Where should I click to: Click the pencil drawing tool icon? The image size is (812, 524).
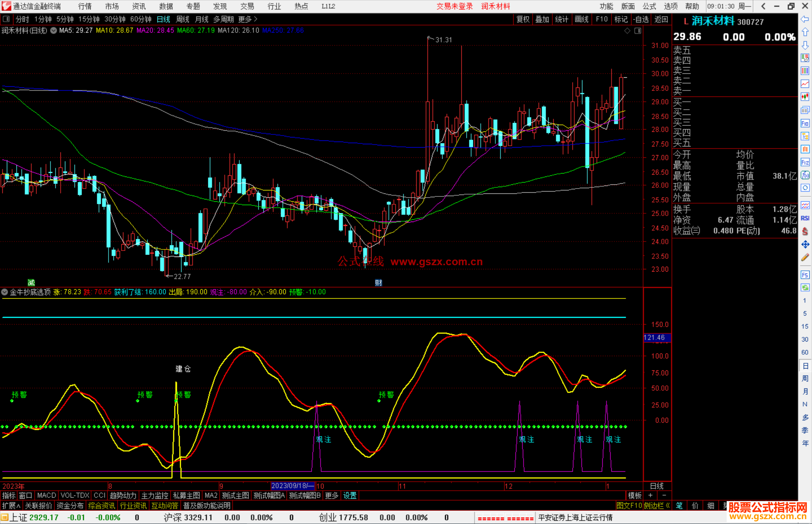tap(805, 258)
